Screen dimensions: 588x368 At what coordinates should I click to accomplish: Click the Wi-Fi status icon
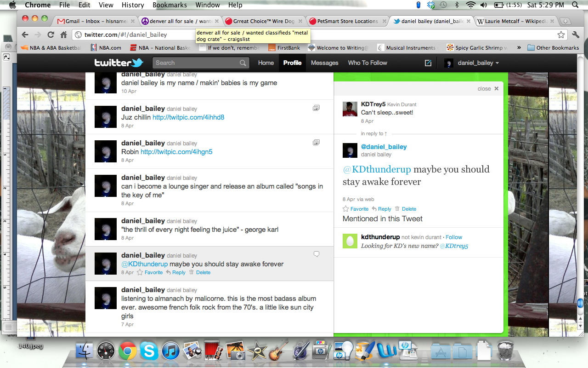(470, 5)
